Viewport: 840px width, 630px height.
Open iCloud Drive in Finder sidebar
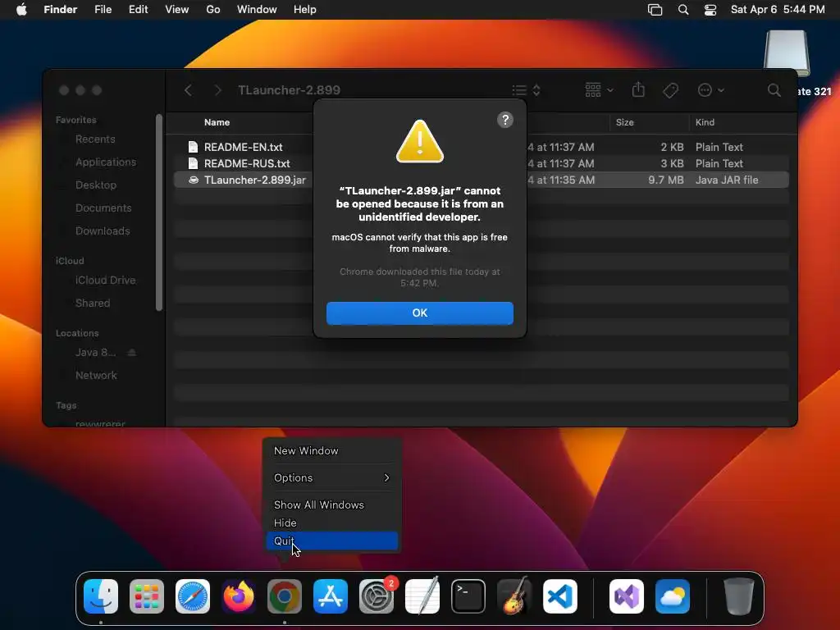[105, 281]
